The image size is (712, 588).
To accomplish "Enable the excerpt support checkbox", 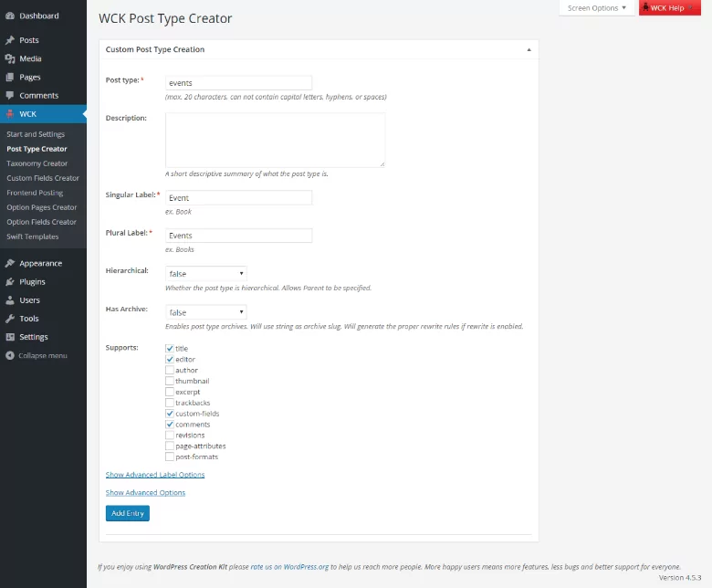I will tap(170, 392).
